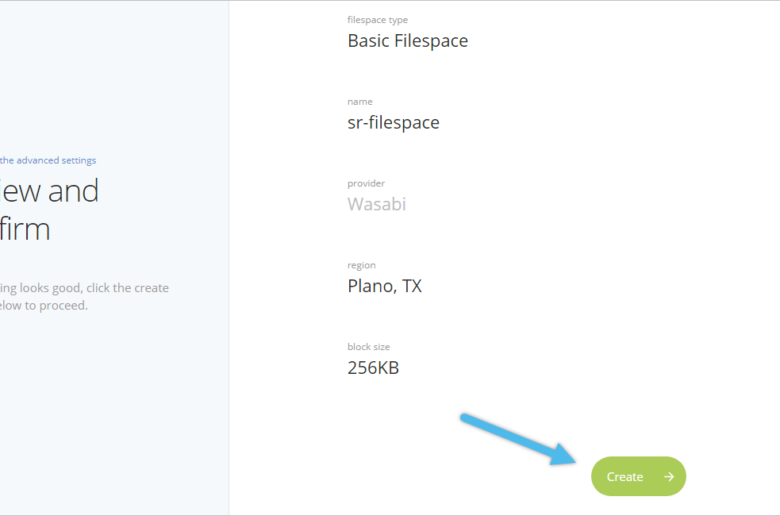Click the large heading line ending 'firm'
The height and width of the screenshot is (516, 780).
point(25,229)
